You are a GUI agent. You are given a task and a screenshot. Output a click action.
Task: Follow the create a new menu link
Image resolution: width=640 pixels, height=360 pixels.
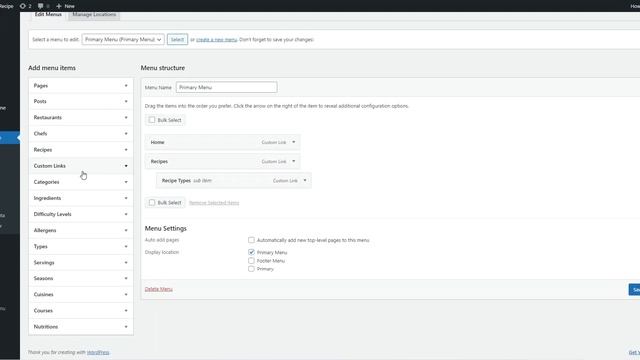tap(216, 40)
